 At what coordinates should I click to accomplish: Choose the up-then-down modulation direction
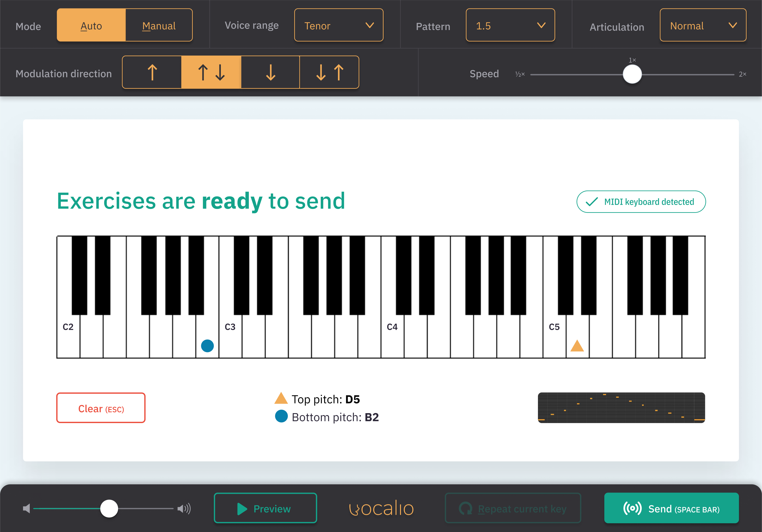tap(211, 72)
